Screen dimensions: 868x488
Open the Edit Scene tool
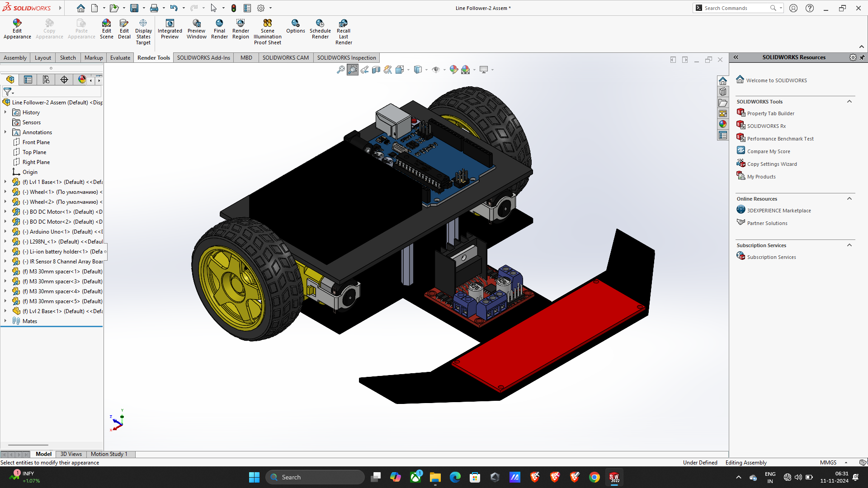click(x=106, y=29)
